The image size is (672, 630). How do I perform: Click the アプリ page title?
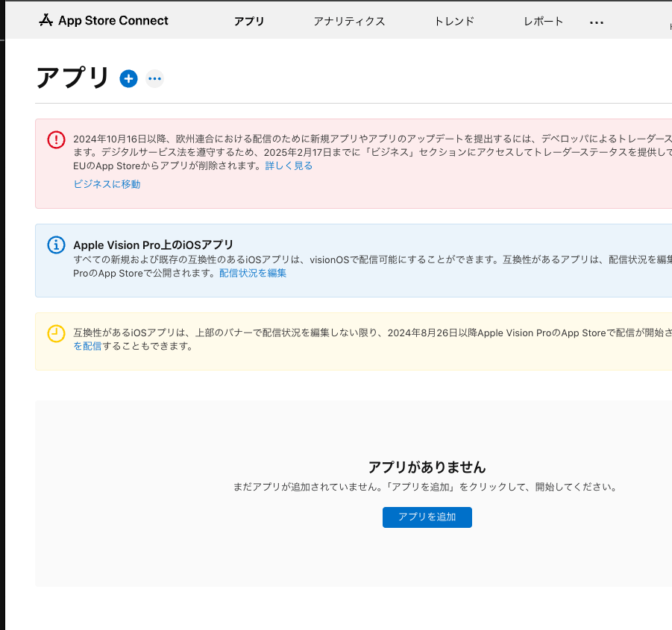click(72, 78)
